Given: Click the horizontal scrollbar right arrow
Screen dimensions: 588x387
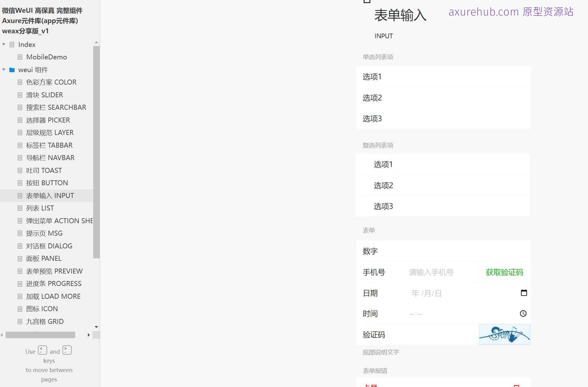Looking at the screenshot, I should [89, 335].
